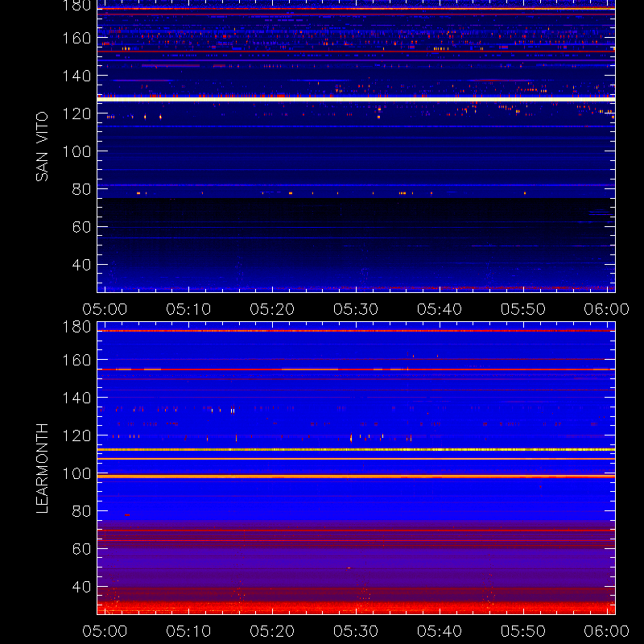The width and height of the screenshot is (644, 644).
Task: Click the bright white band in San Vito spectrogram
Action: (x=356, y=99)
